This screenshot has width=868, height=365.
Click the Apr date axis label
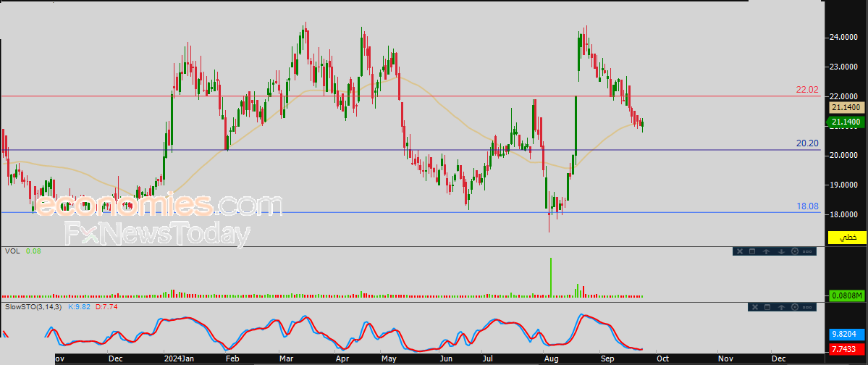pyautogui.click(x=342, y=359)
